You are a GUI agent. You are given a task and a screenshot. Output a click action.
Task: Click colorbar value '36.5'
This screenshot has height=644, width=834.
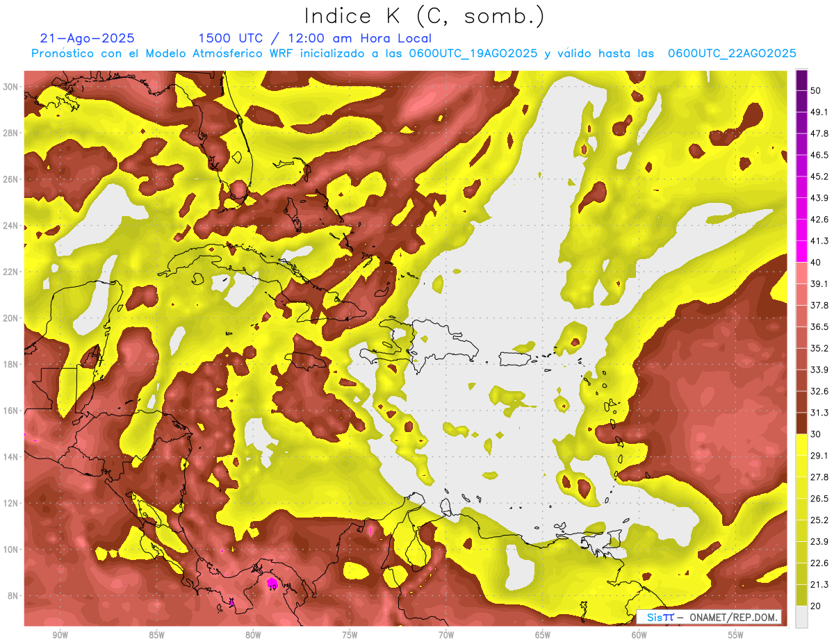(819, 327)
